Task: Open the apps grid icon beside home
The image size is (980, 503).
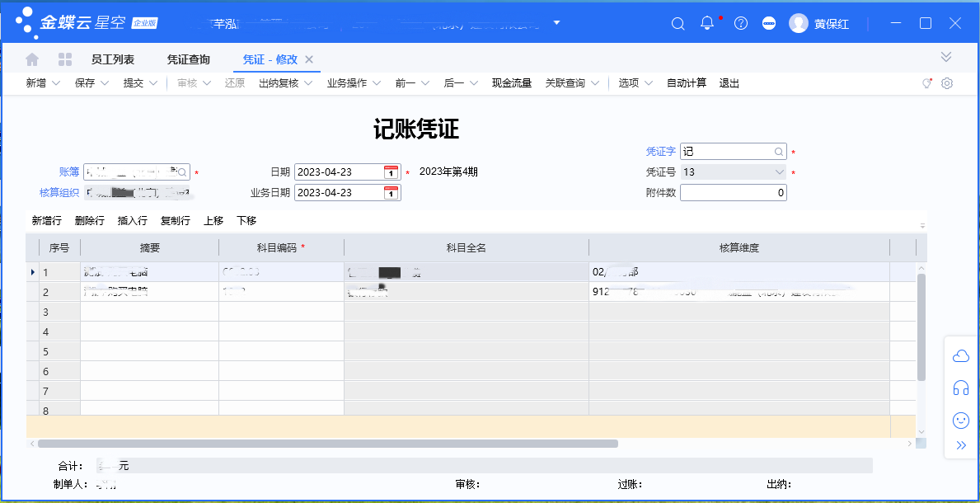Action: tap(63, 59)
